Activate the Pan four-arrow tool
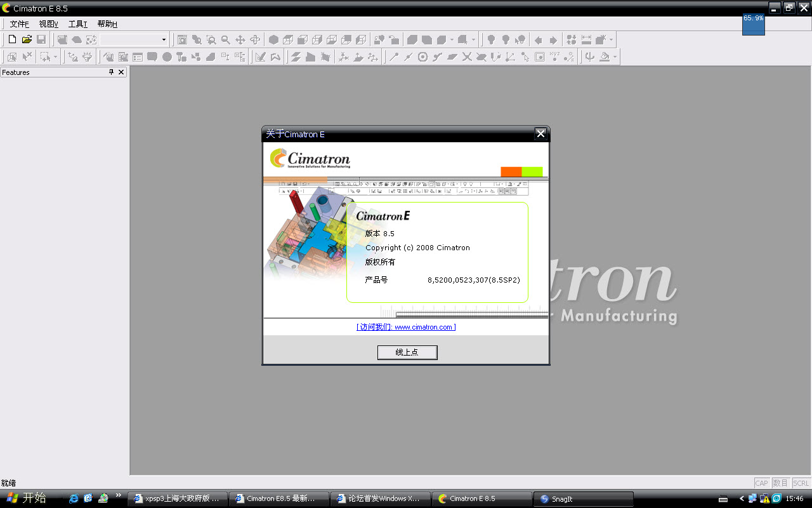Image resolution: width=812 pixels, height=508 pixels. pos(240,39)
